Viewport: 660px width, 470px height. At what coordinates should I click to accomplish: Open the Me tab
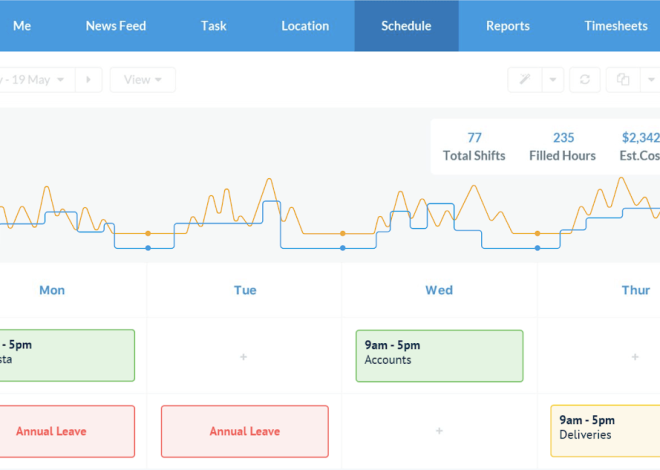tap(21, 26)
